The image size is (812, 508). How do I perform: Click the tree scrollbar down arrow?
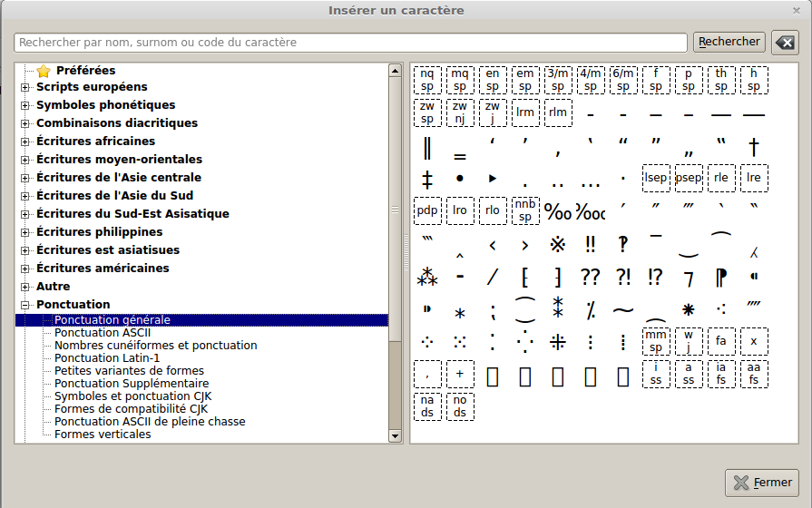point(396,436)
